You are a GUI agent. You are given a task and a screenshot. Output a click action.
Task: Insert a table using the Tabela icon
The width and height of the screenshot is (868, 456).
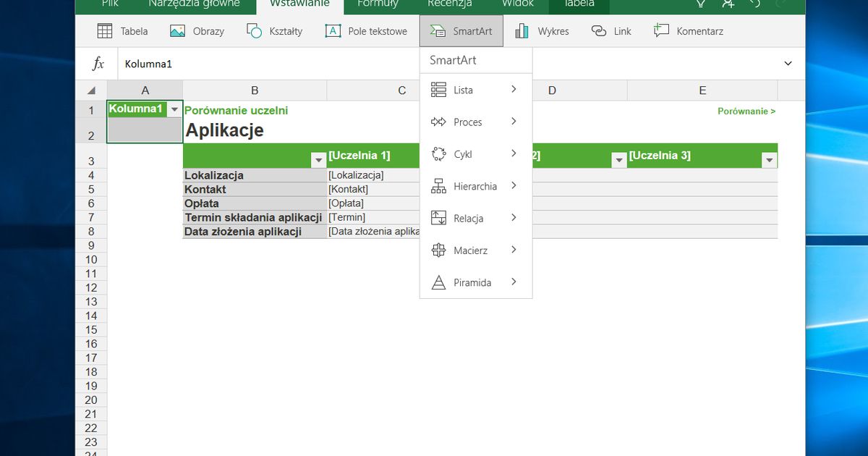point(121,30)
